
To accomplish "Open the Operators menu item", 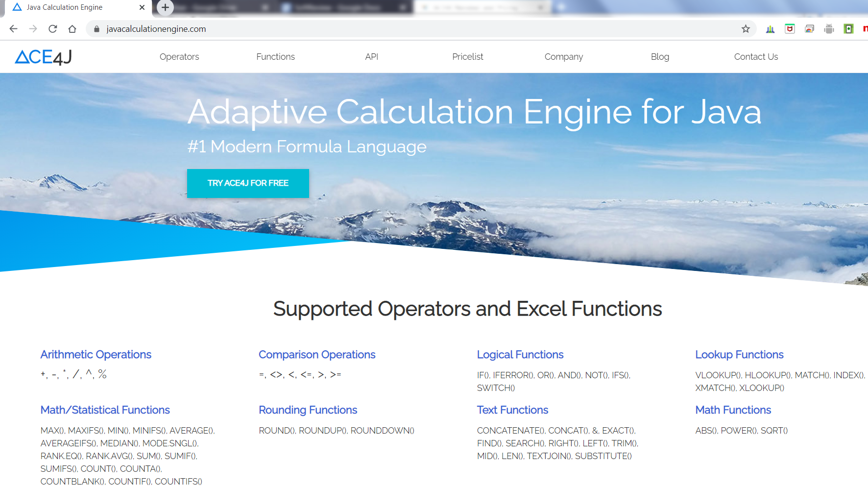I will [x=179, y=57].
